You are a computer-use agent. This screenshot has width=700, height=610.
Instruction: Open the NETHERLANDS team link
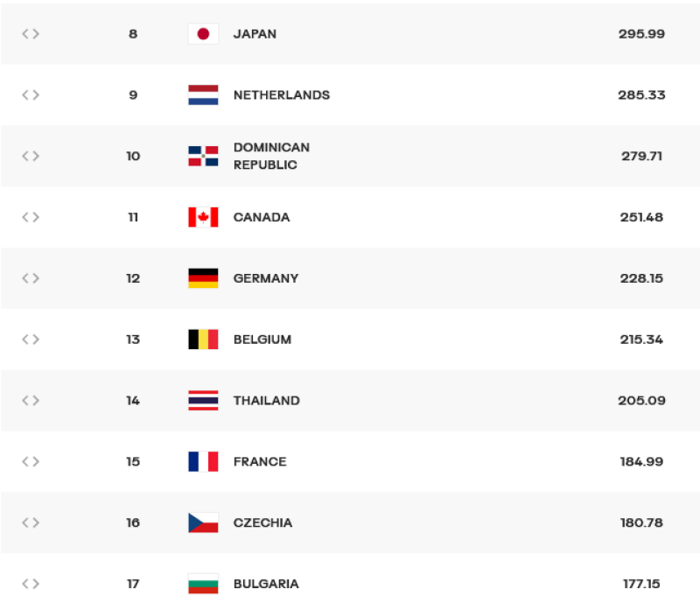click(x=282, y=95)
